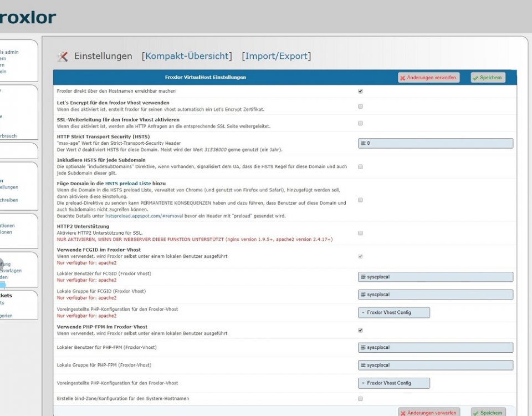Click bottom Speichern button

(489, 412)
